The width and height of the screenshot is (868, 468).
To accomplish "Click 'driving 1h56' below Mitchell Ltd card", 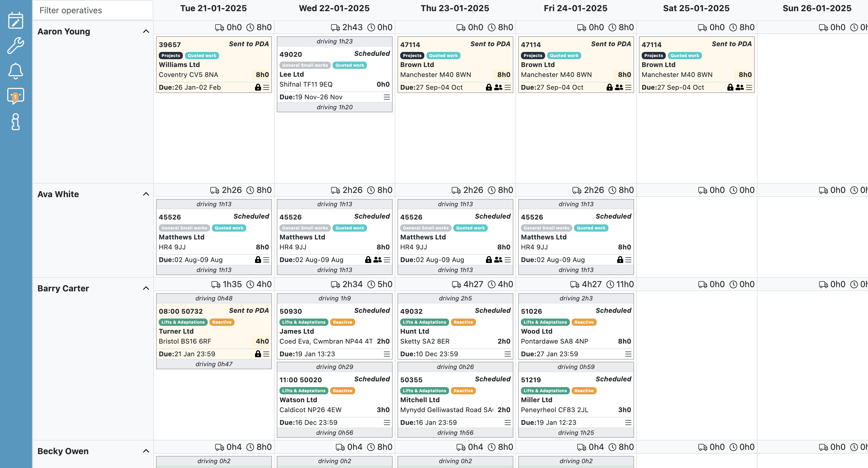I will tap(455, 433).
